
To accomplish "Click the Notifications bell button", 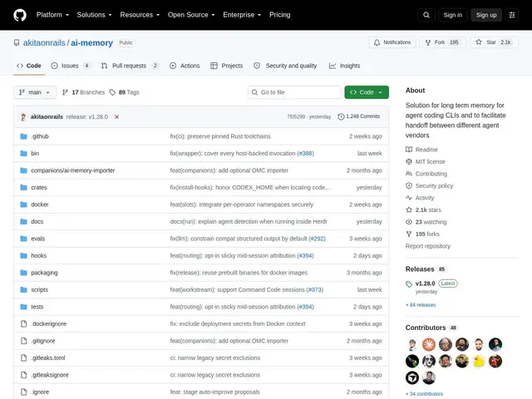I will 392,42.
